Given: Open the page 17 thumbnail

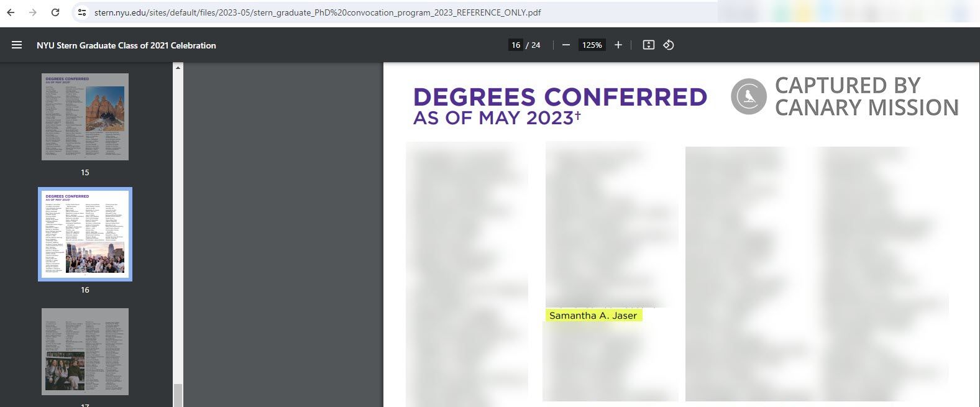Looking at the screenshot, I should 85,351.
